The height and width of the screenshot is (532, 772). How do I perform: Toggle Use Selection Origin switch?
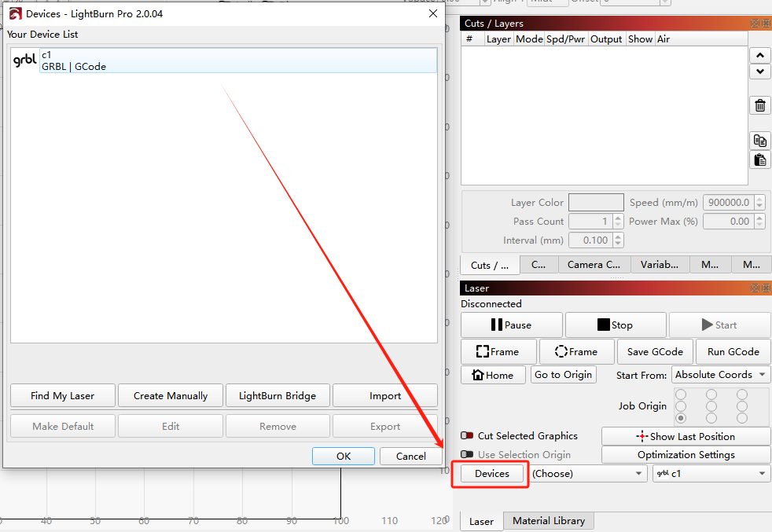467,454
